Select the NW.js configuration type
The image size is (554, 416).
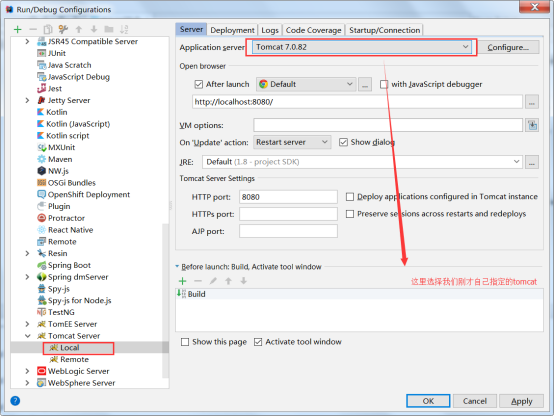coord(58,171)
